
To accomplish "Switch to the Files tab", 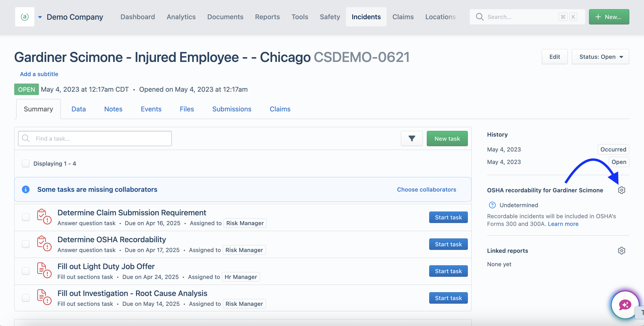I will (x=187, y=109).
